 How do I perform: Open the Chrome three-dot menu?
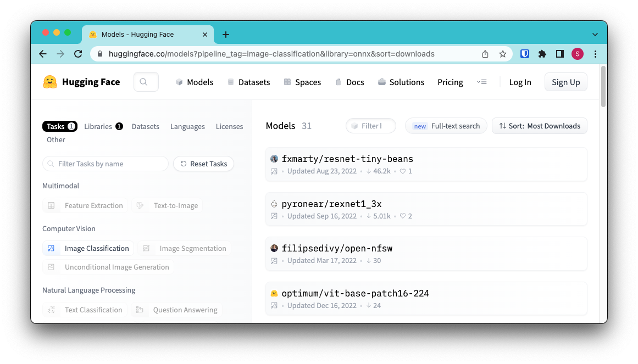pos(595,54)
